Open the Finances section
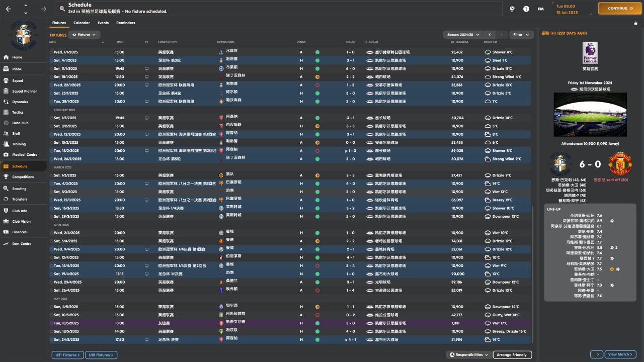The width and height of the screenshot is (644, 362). (19, 232)
